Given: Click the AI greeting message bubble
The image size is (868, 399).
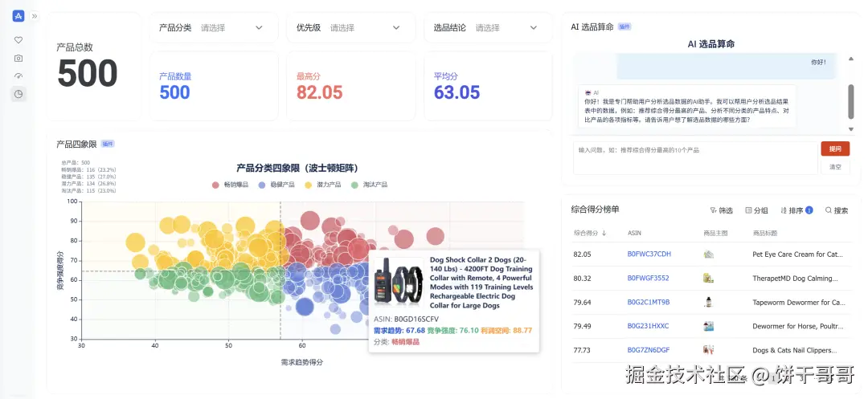Looking at the screenshot, I should click(x=687, y=107).
